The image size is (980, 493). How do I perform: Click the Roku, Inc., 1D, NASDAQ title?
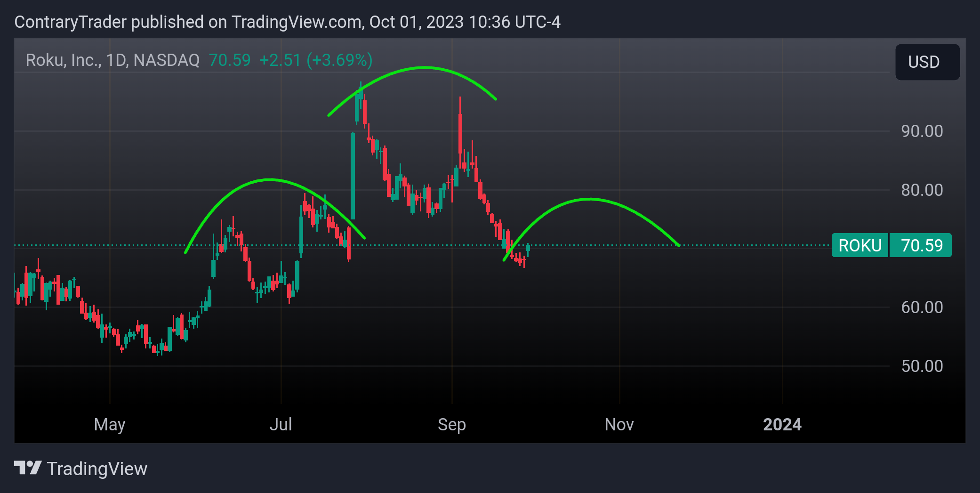click(x=112, y=60)
